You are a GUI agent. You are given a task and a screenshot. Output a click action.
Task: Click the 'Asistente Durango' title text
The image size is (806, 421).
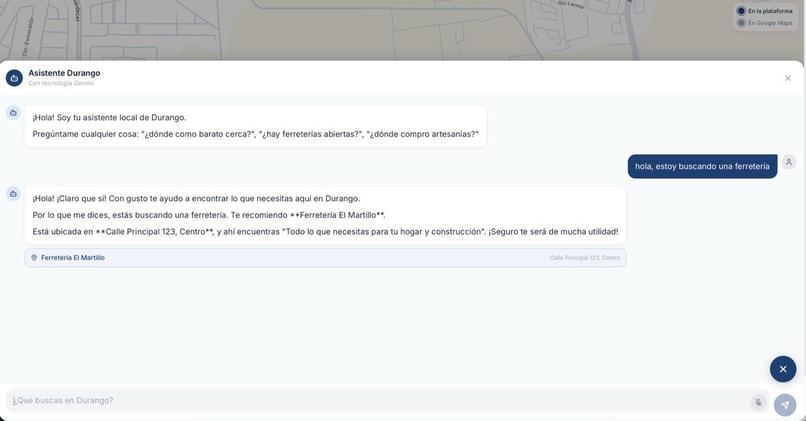(x=64, y=73)
